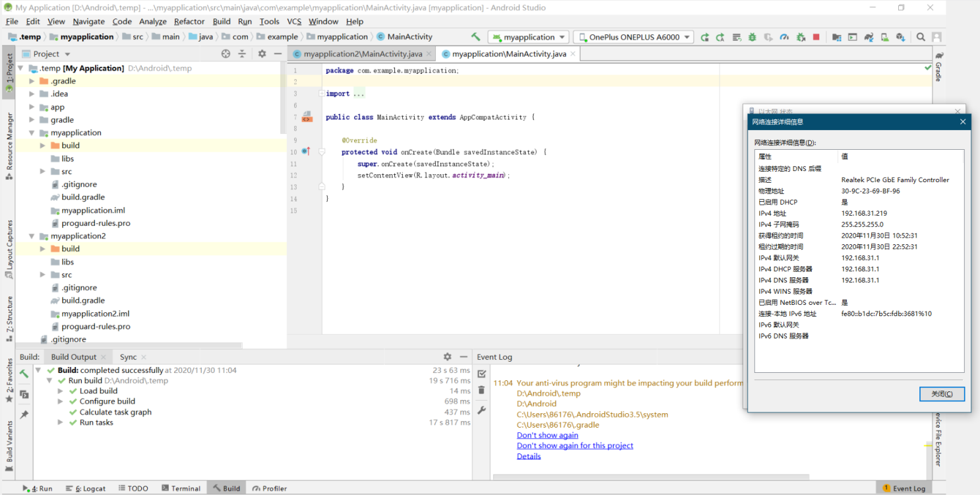Click the green Debug bug icon
Image resolution: width=980 pixels, height=495 pixels.
(752, 37)
